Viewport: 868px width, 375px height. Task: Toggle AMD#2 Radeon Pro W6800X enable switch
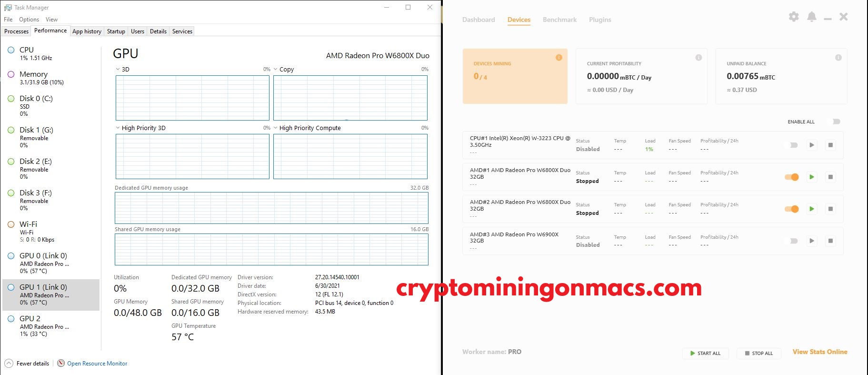(x=792, y=209)
